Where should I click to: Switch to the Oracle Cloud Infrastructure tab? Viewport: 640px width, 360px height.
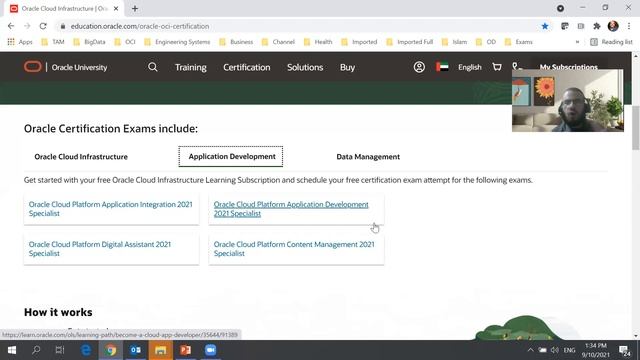[81, 157]
